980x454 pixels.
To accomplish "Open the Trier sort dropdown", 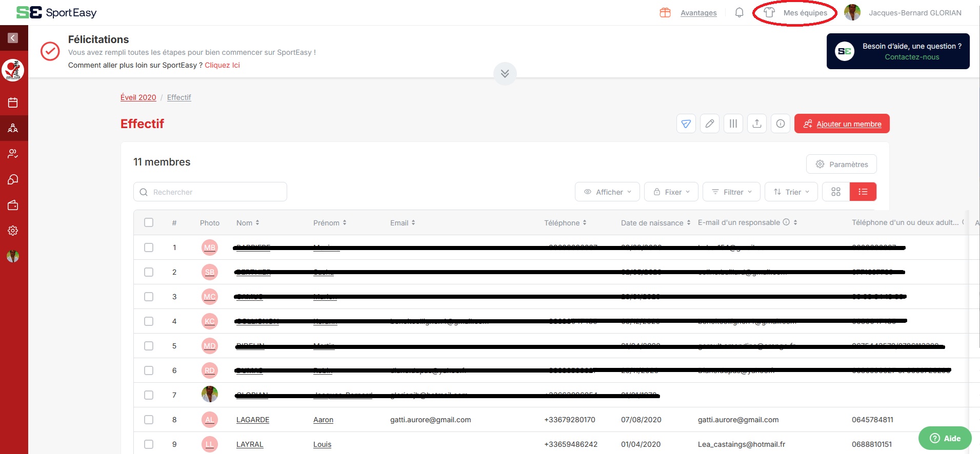I will tap(791, 192).
